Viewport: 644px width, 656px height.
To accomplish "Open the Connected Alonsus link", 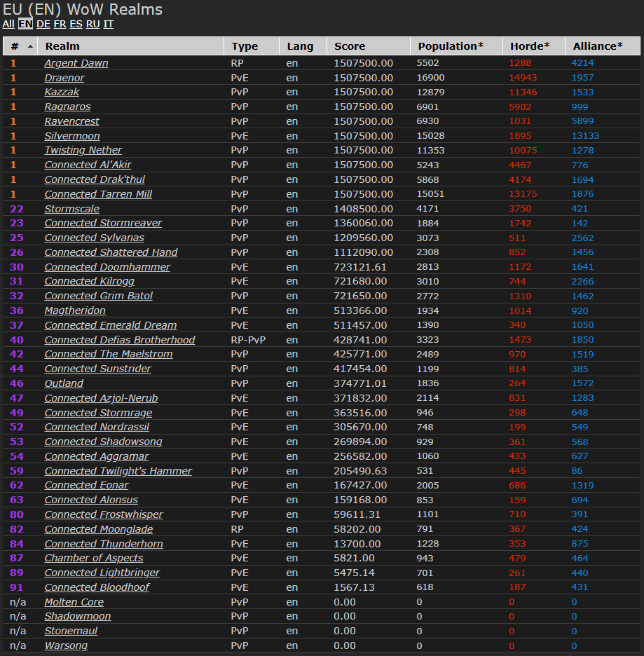I will 91,500.
